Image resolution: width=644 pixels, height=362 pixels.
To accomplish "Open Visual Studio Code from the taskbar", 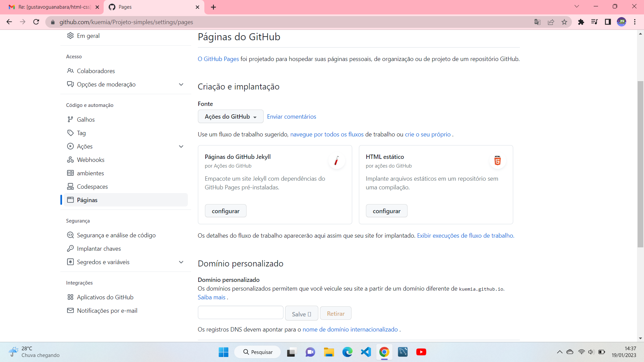I will 366,352.
